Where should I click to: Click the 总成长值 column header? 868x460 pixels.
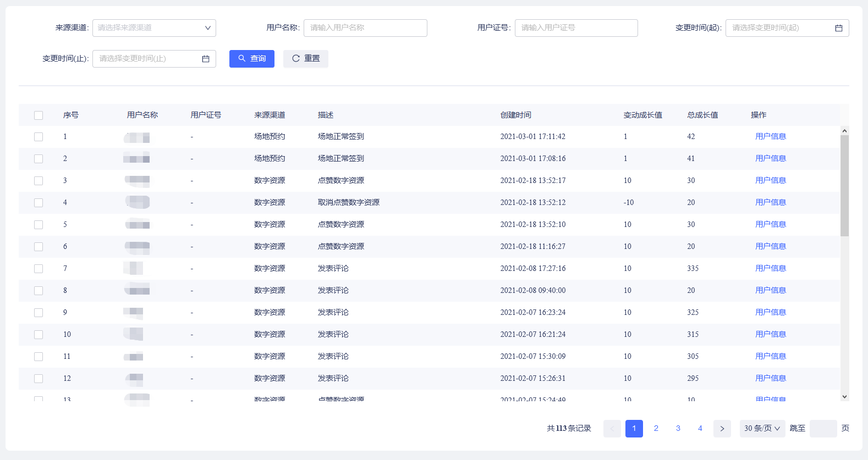pyautogui.click(x=702, y=115)
